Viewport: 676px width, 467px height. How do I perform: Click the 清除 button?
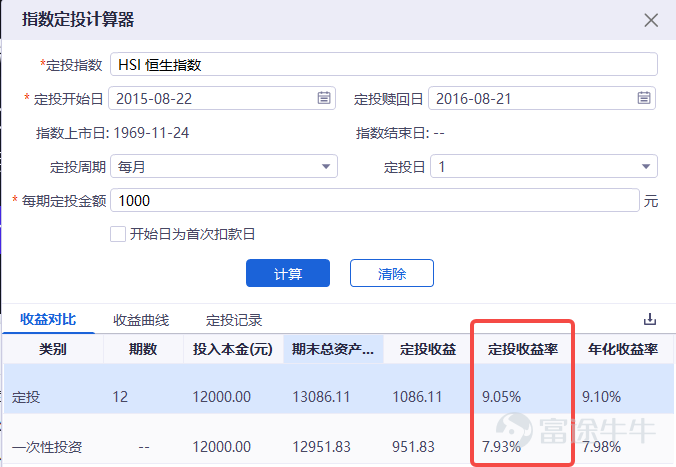(392, 273)
